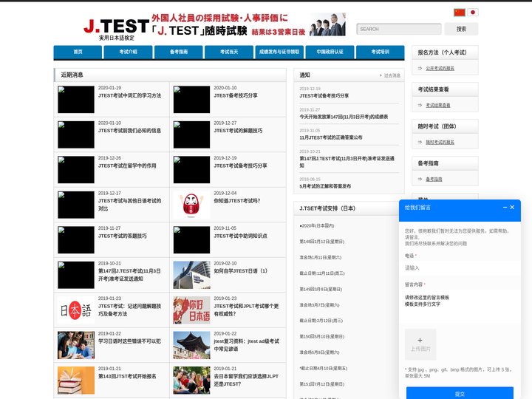Click the J.TEST logo at top

(x=116, y=29)
